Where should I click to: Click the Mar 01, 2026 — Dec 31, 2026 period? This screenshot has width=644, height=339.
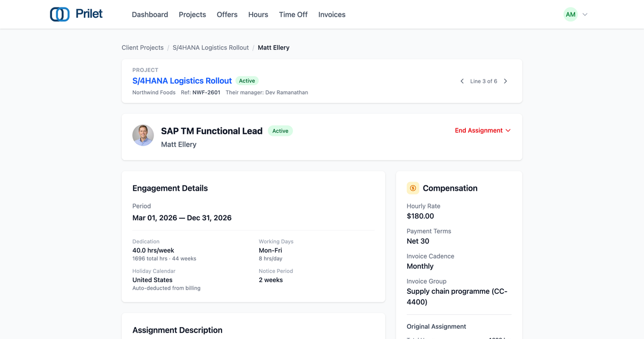click(182, 218)
